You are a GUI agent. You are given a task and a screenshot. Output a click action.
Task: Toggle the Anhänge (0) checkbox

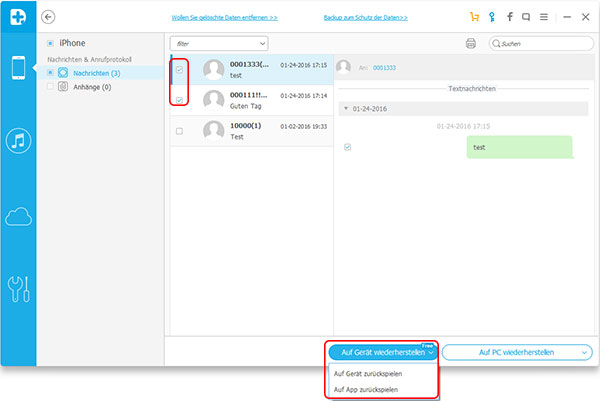tap(50, 86)
